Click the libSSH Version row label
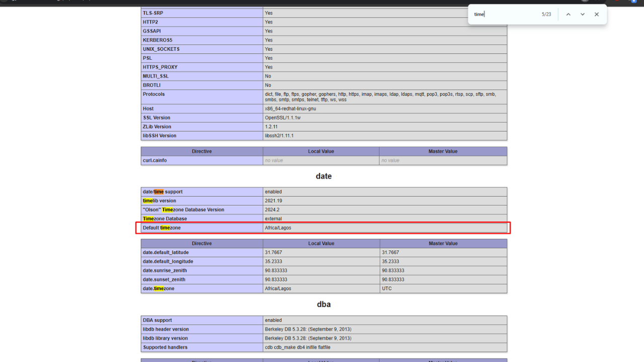This screenshot has height=362, width=644. click(x=159, y=136)
